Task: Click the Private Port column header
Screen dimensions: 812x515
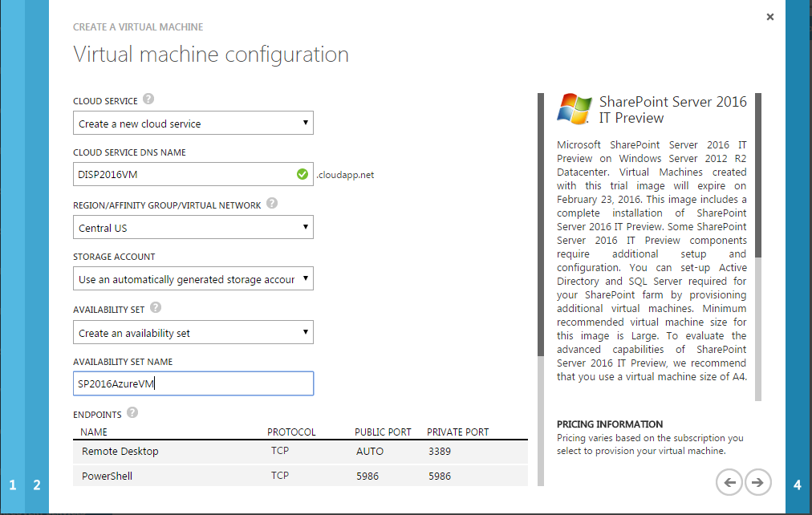Action: coord(458,432)
